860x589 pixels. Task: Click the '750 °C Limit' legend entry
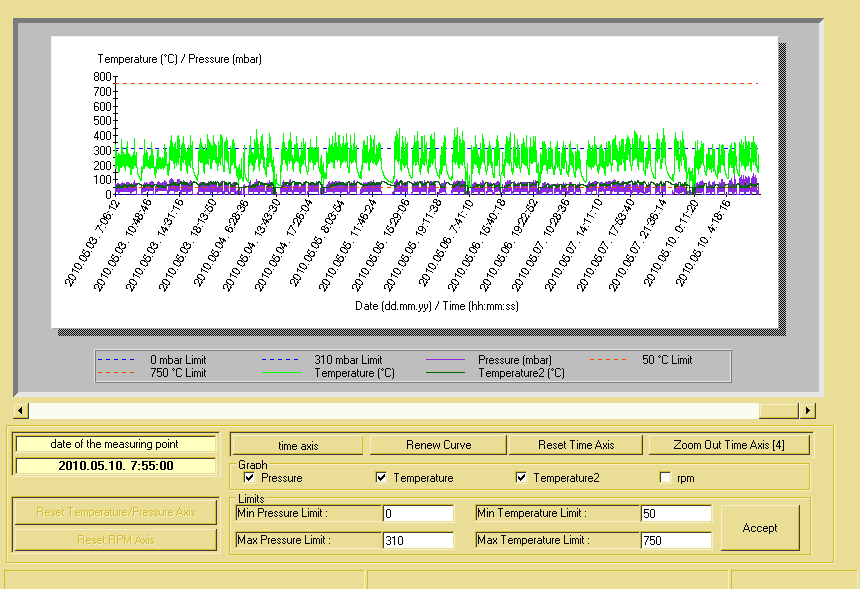[178, 373]
